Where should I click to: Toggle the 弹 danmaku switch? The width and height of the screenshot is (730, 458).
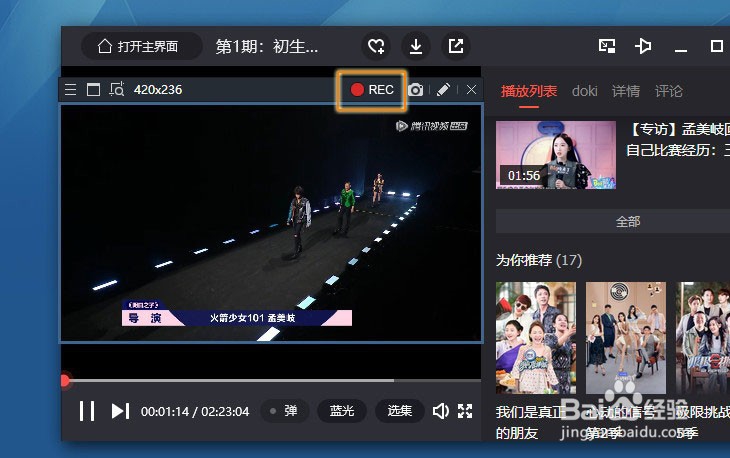click(284, 411)
